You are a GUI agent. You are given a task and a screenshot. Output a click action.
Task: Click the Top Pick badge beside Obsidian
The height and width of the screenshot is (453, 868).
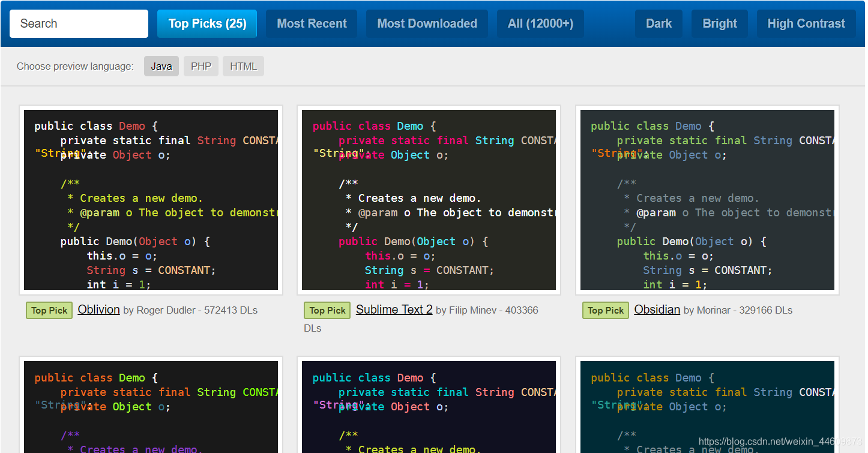pos(606,310)
